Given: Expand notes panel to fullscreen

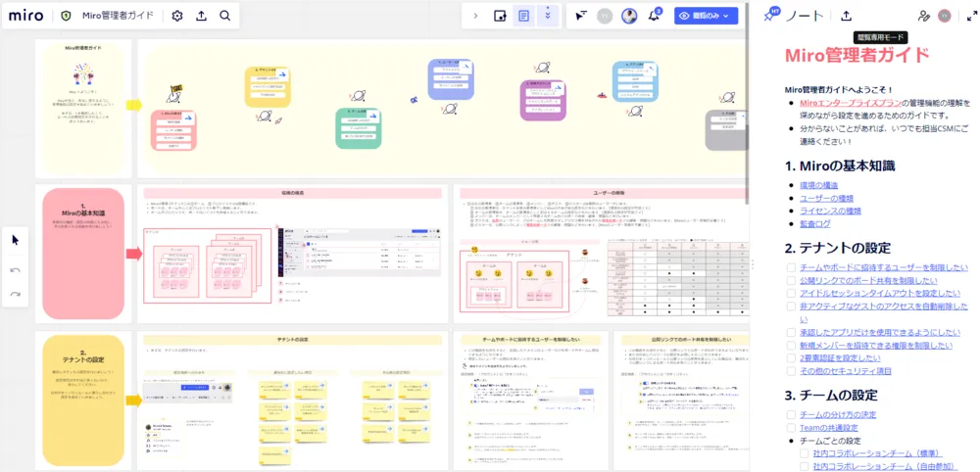Looking at the screenshot, I should pos(971,16).
